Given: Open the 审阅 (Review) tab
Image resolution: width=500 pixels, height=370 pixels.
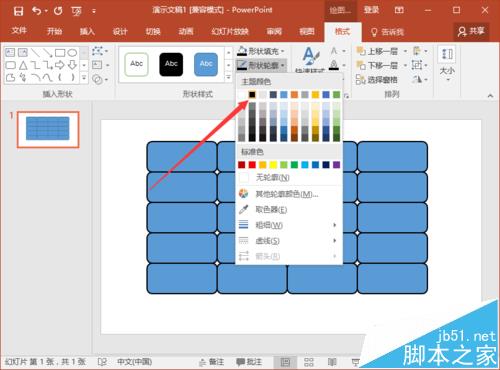Looking at the screenshot, I should [x=274, y=31].
